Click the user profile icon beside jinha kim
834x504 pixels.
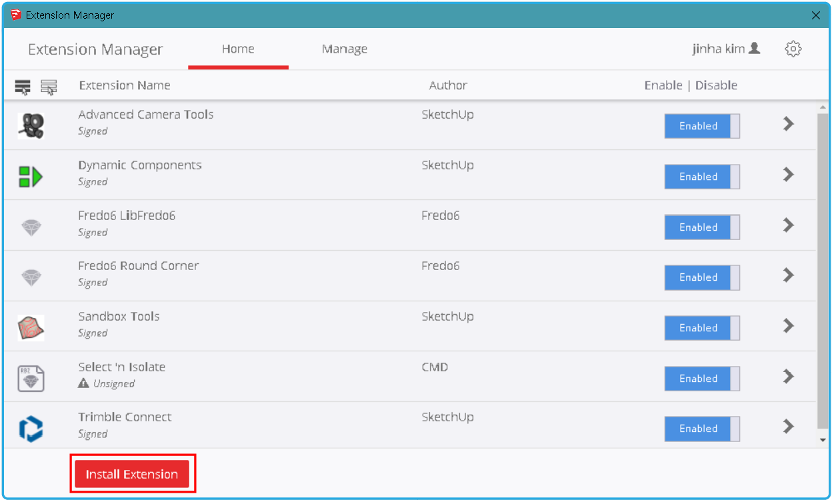(x=754, y=48)
